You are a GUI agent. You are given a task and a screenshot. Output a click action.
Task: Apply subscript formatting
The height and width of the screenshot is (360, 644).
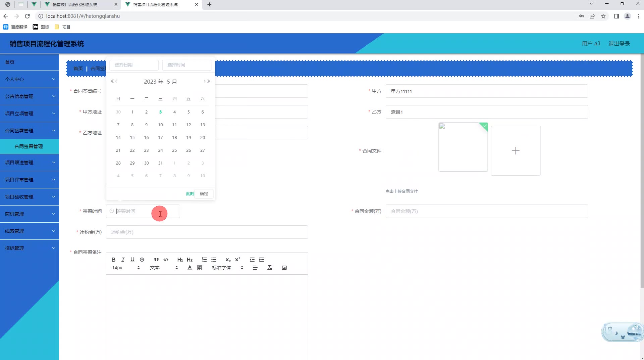point(228,260)
